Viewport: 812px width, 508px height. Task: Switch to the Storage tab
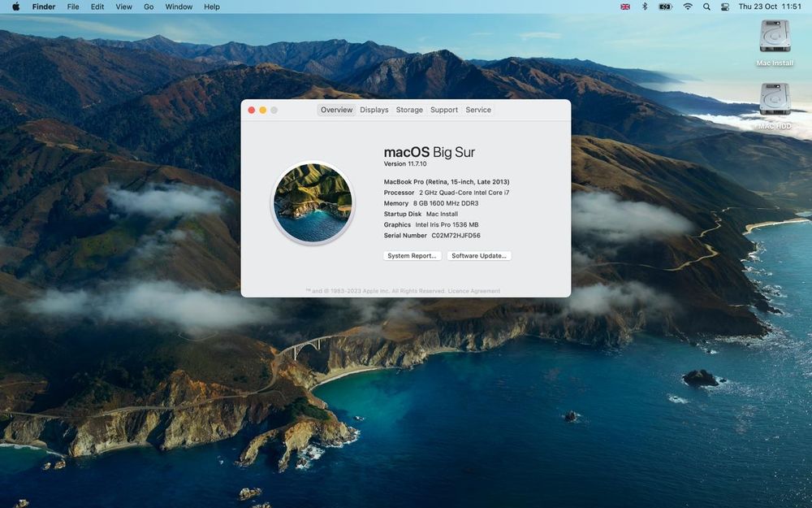409,110
